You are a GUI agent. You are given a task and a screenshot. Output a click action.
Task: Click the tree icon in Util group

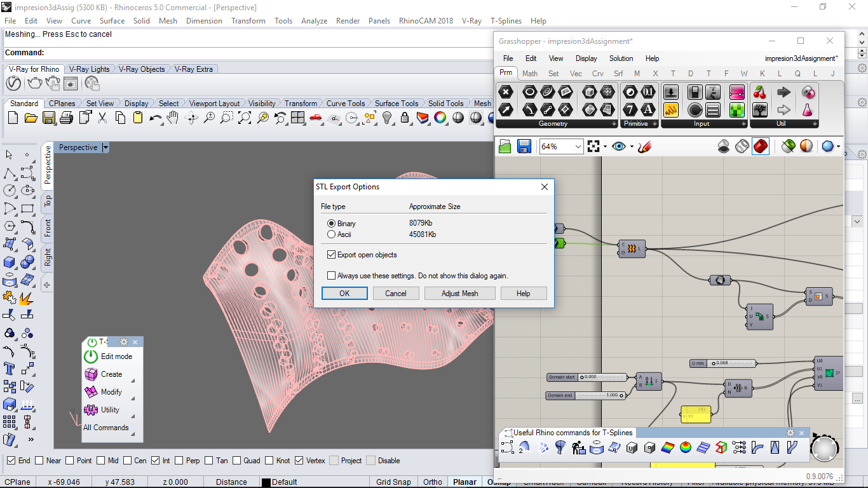coord(759,110)
